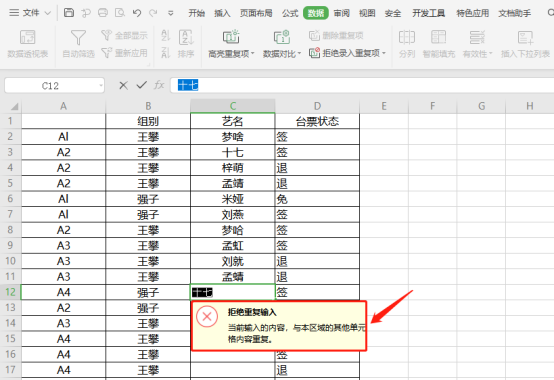Viewport: 554px width, 380px height.
Task: Click cell C3 containing 十七
Action: [232, 152]
